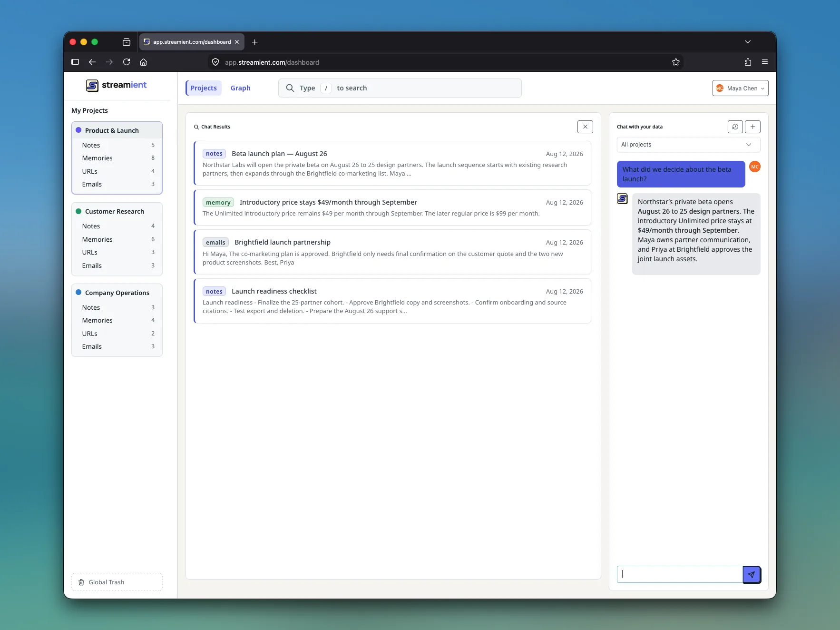Open browser extensions puzzle icon
Screen dimensions: 840x630
point(748,62)
